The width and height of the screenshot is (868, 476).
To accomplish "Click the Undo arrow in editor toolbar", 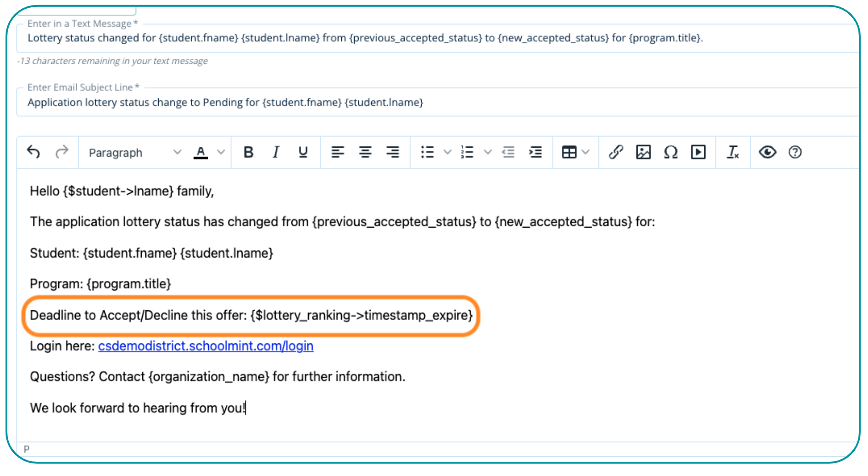I will (33, 152).
